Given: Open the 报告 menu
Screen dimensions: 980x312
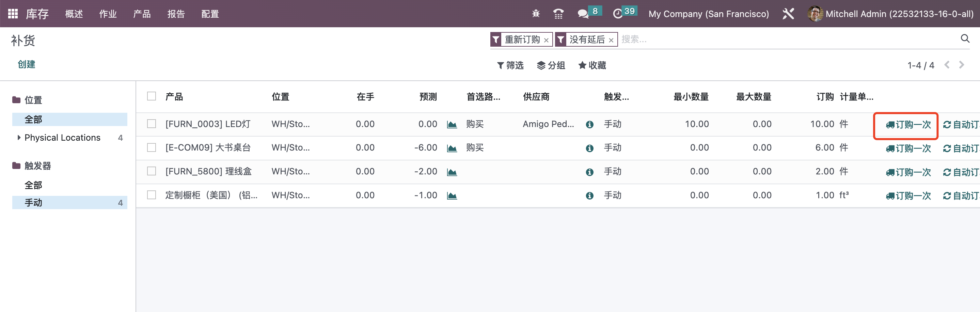Looking at the screenshot, I should pyautogui.click(x=176, y=14).
